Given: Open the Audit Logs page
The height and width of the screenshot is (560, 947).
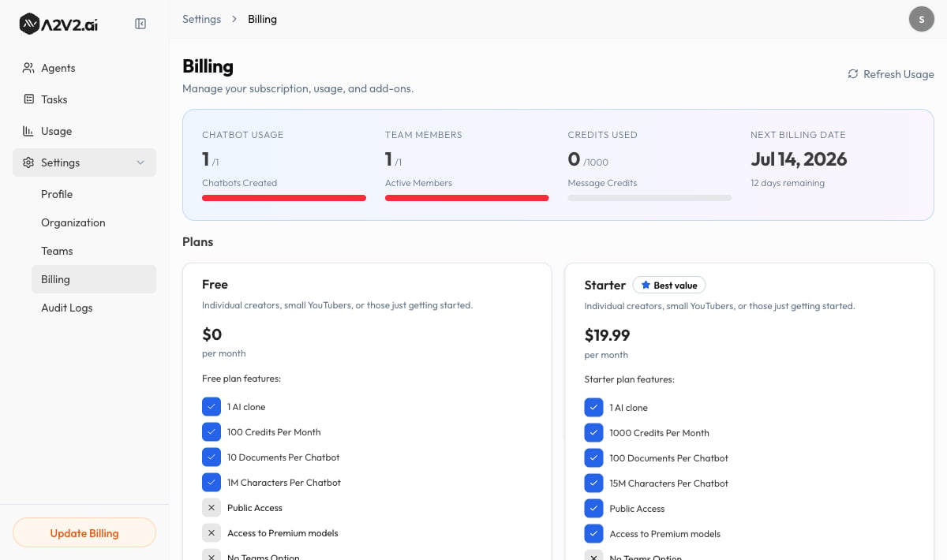Looking at the screenshot, I should pos(94,308).
